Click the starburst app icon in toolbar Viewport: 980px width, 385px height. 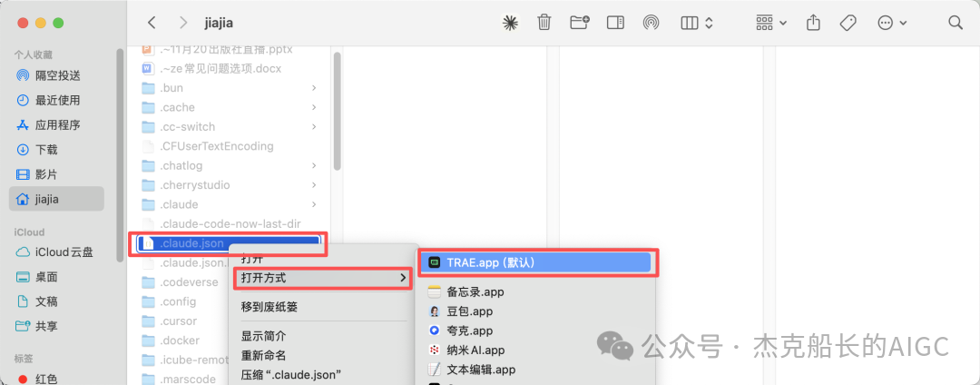click(511, 23)
